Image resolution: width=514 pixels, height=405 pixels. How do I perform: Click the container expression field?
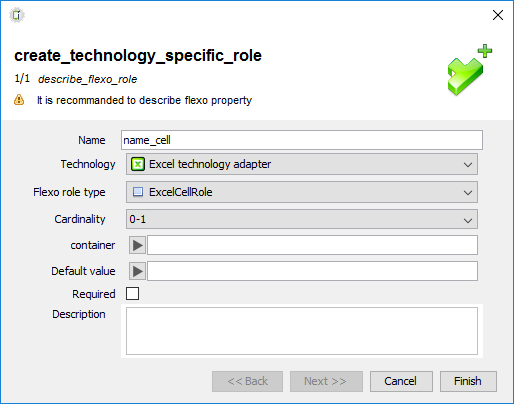pos(312,245)
